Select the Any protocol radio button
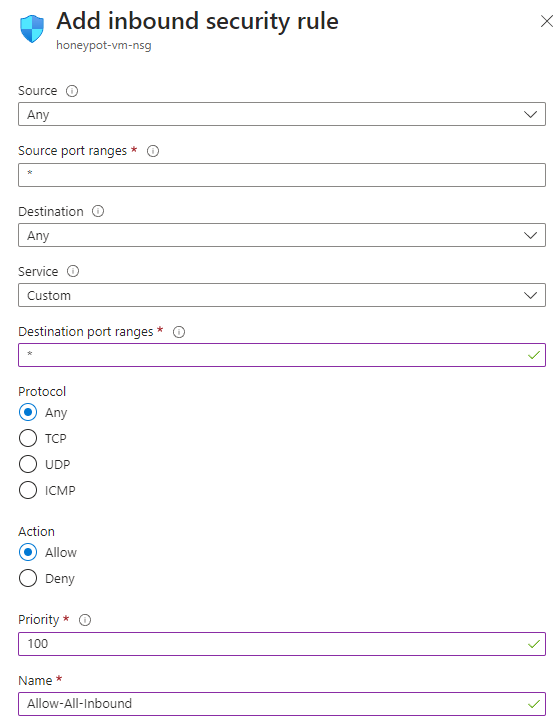560x724 pixels. pos(28,412)
